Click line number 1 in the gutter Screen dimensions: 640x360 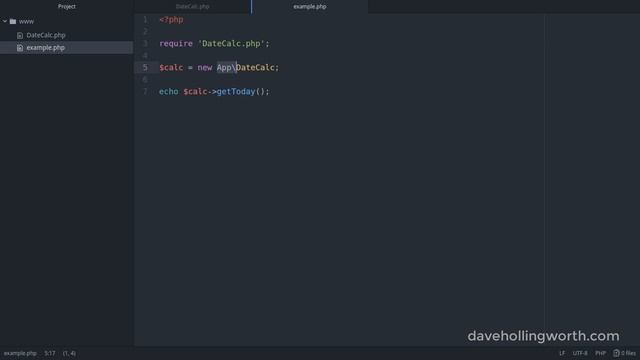[x=145, y=20]
